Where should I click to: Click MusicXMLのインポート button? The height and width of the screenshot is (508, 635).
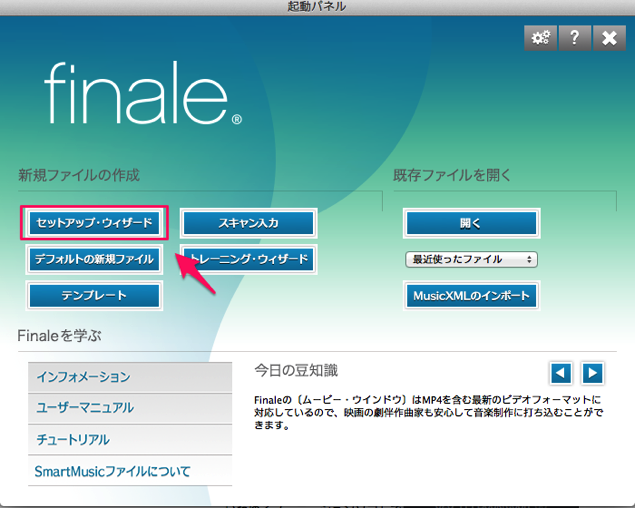point(471,296)
